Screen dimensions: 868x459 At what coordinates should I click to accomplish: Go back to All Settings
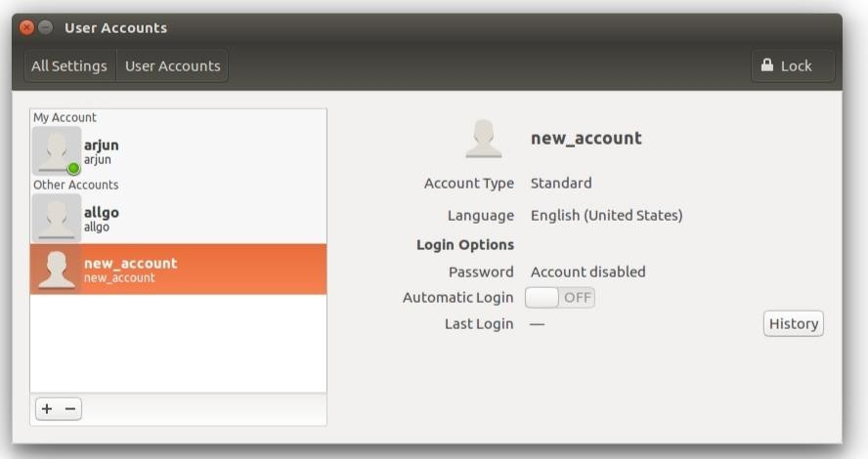[69, 66]
